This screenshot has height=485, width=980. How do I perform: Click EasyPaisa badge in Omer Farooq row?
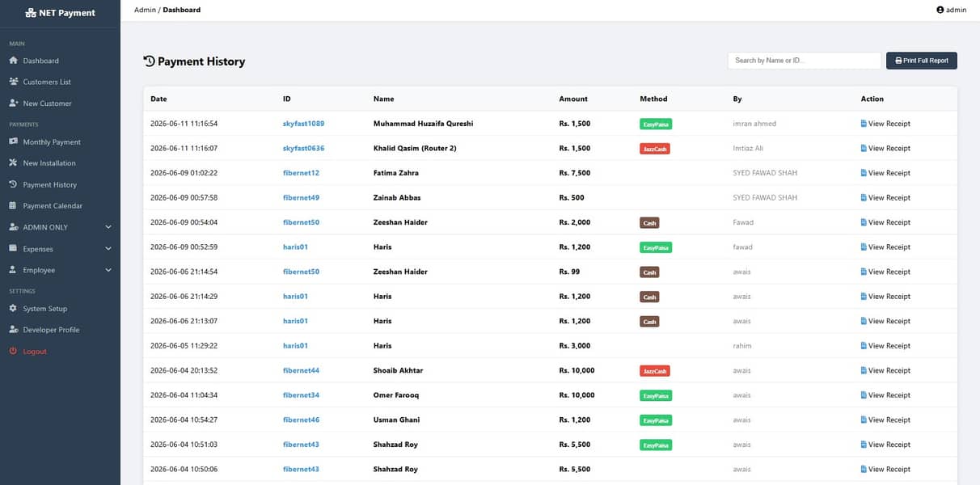coord(656,396)
